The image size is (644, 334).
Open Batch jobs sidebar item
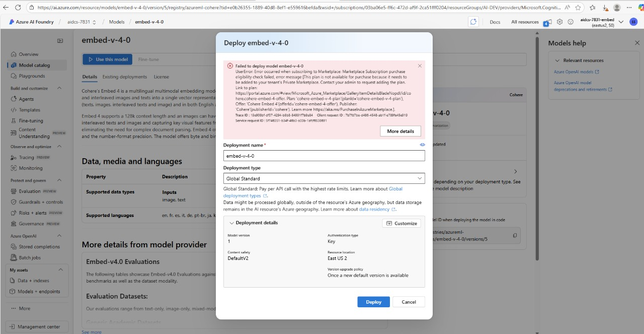30,257
